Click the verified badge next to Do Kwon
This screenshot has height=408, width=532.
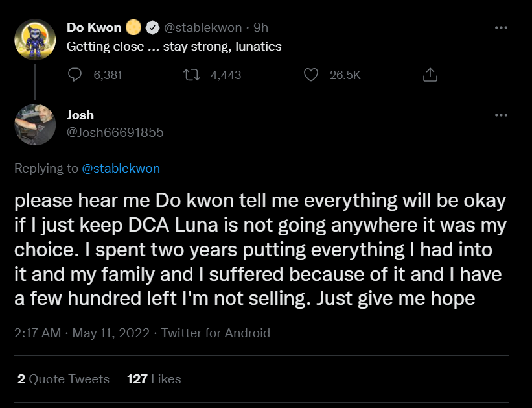[x=152, y=28]
